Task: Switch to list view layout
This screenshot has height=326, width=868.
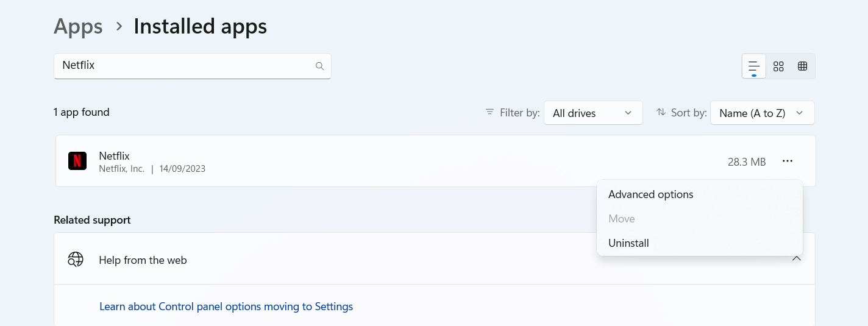Action: (x=754, y=66)
